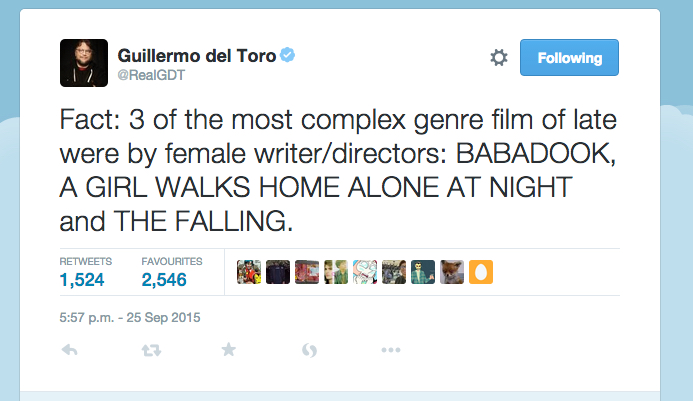The height and width of the screenshot is (401, 693).
Task: Click the orange egg default avatar
Action: pos(481,272)
